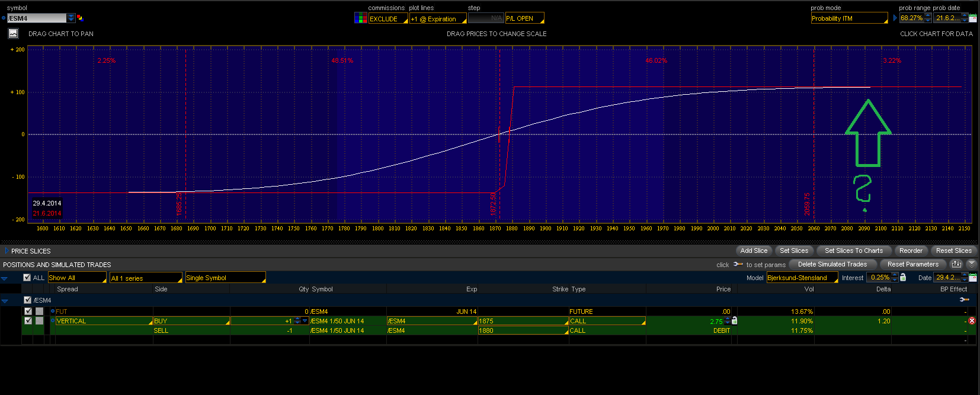This screenshot has height=395, width=980.
Task: Click the 2059.75 price marker on chart
Action: [x=807, y=204]
